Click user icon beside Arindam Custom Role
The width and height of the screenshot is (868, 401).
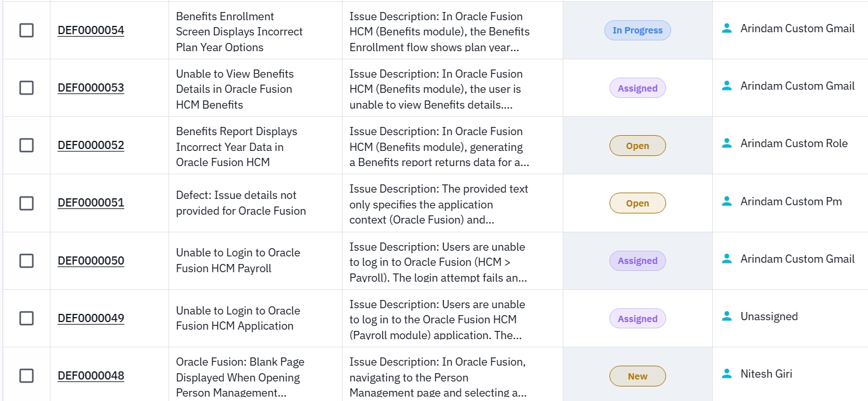(727, 143)
